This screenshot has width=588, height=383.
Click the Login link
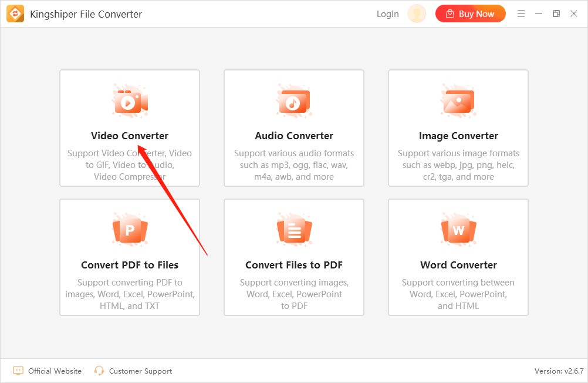388,14
